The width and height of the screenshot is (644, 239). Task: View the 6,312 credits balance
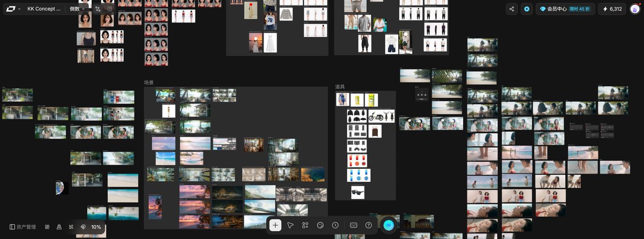point(612,9)
